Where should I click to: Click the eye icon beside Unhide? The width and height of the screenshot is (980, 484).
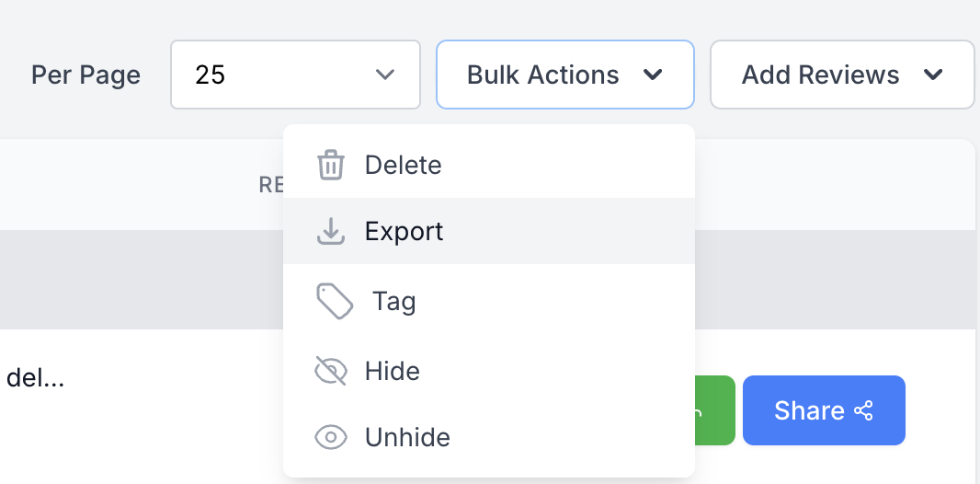point(330,437)
